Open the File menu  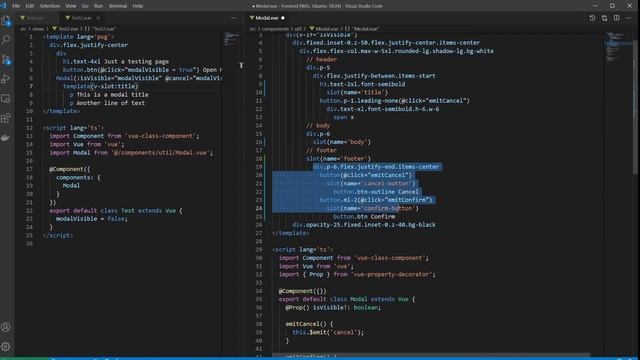16,6
